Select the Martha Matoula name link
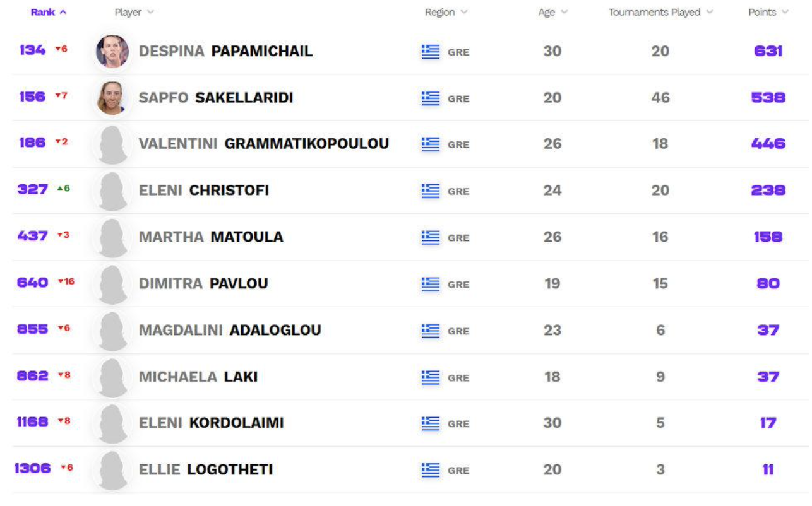This screenshot has height=506, width=812. tap(211, 237)
